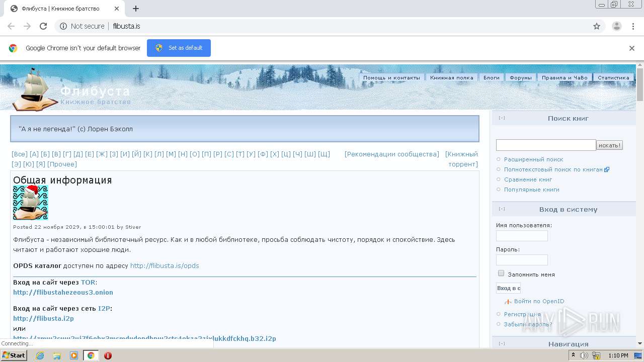Image resolution: width=644 pixels, height=362 pixels.
Task: Open the Правила и ЧаВо tab
Action: pyautogui.click(x=565, y=77)
